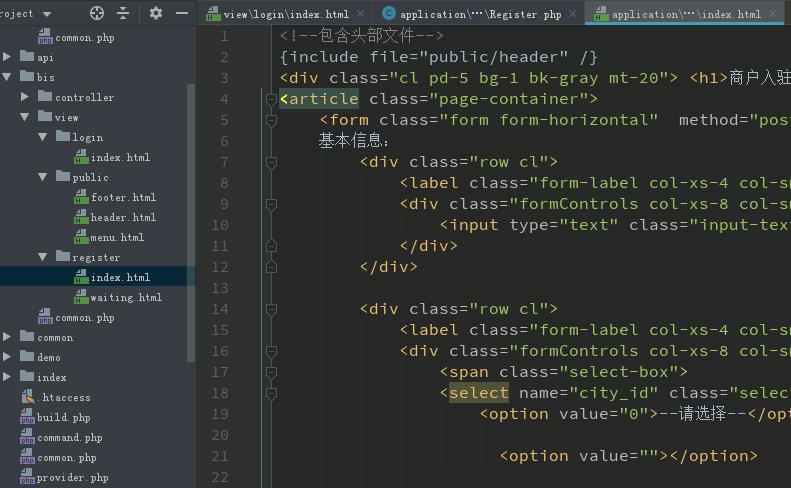Click line number 13 in gutter
Image resolution: width=791 pixels, height=488 pixels.
(x=220, y=288)
